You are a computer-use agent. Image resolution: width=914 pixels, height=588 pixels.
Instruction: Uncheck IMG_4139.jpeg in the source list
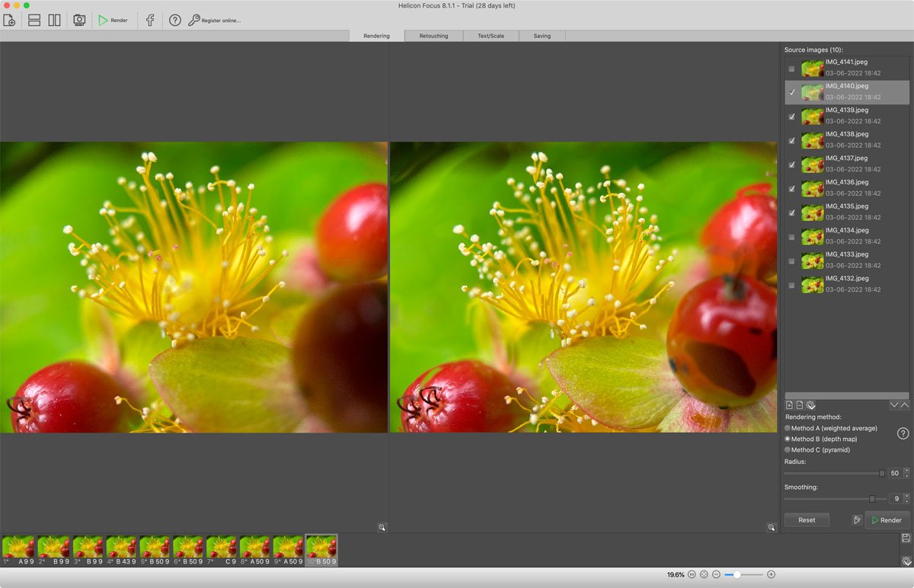792,116
